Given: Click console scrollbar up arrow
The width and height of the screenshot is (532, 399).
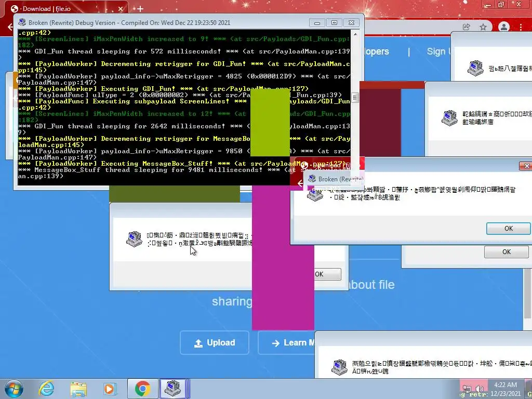Looking at the screenshot, I should [x=355, y=34].
